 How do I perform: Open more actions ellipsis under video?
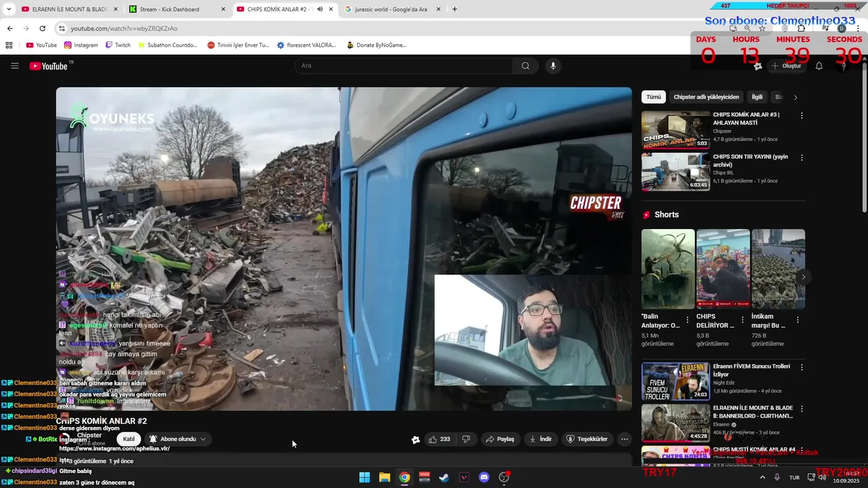click(x=625, y=439)
